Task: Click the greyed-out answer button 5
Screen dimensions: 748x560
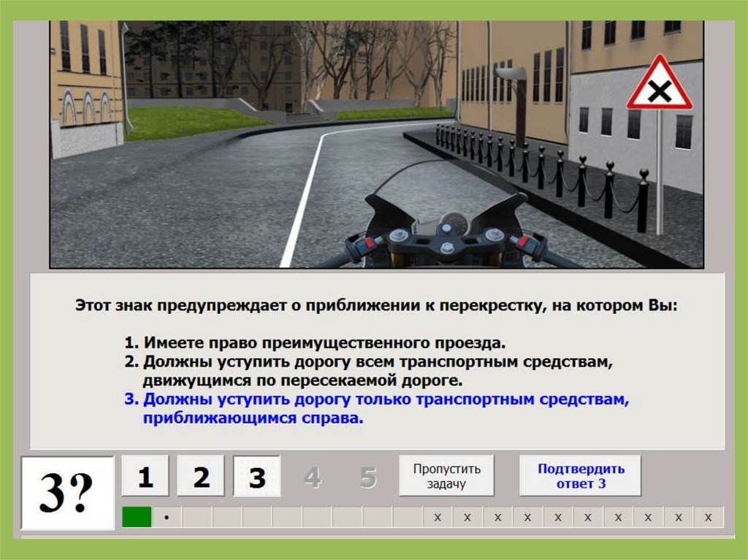Action: point(368,477)
